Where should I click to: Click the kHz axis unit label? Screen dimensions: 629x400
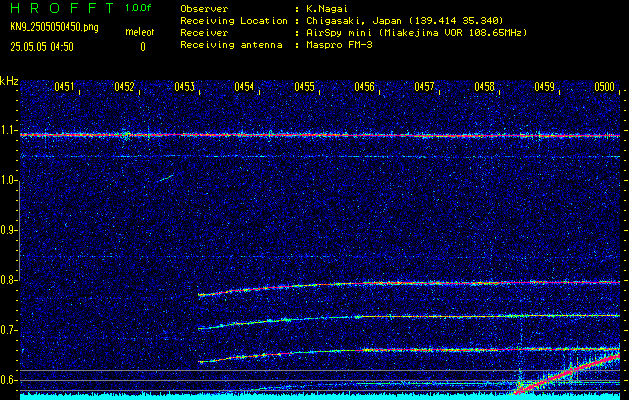[x=9, y=81]
